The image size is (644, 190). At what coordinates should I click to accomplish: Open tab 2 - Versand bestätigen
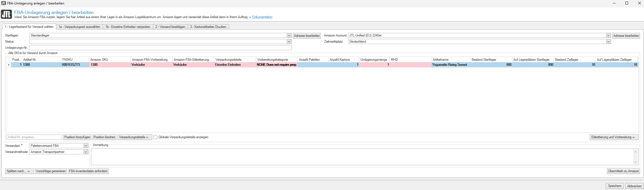170,27
